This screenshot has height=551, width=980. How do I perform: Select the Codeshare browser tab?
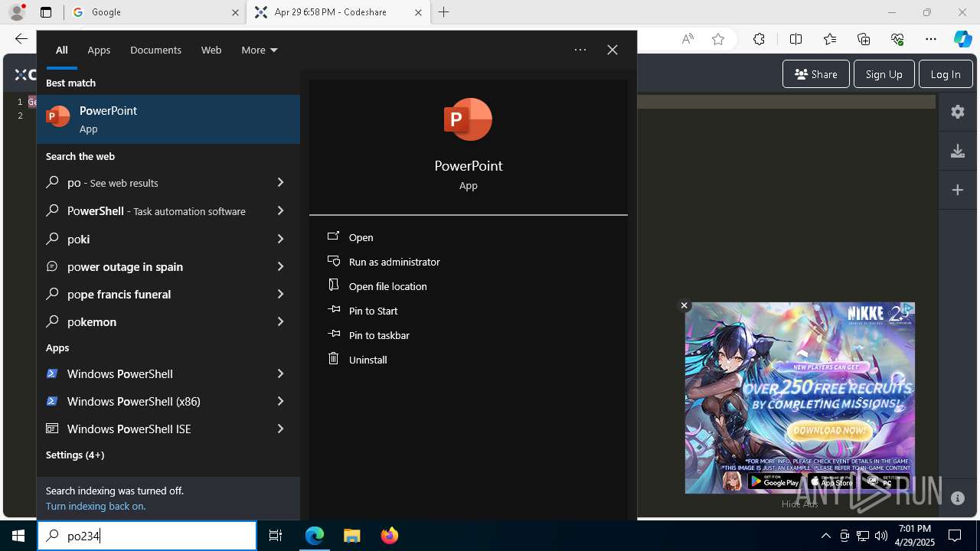pyautogui.click(x=339, y=12)
